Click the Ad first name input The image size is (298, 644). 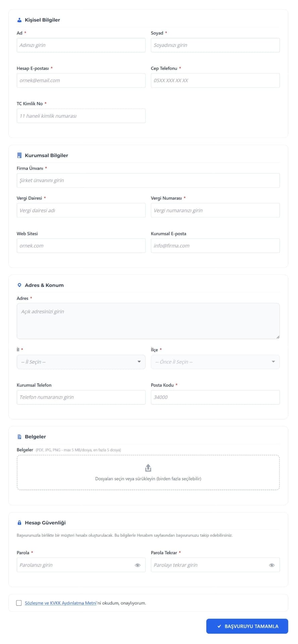[x=81, y=45]
